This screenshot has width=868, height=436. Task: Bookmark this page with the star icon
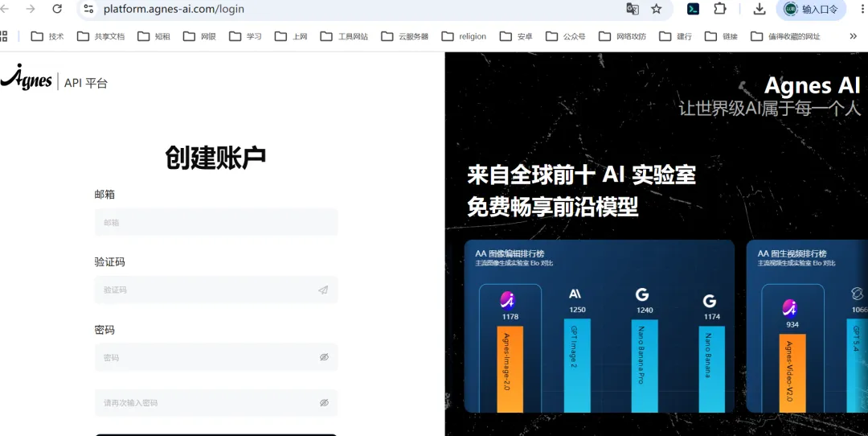[657, 9]
